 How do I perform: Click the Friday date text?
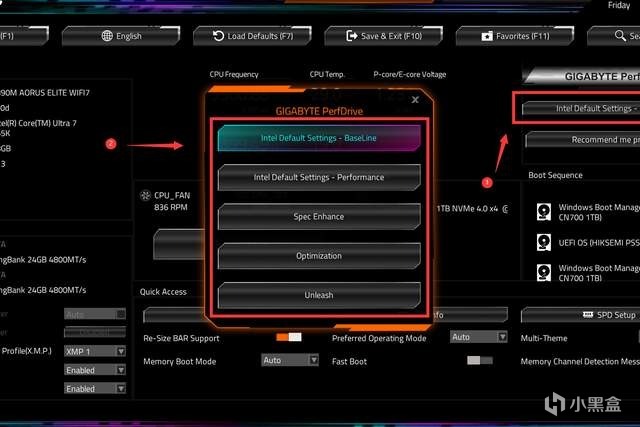coord(619,5)
